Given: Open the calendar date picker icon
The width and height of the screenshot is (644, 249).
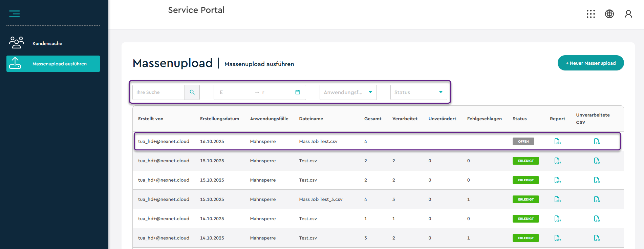Looking at the screenshot, I should click(x=297, y=92).
